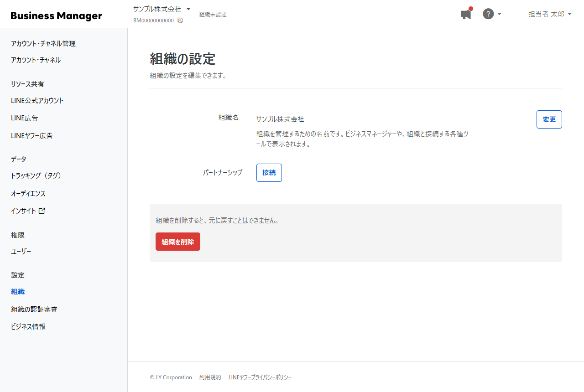The width and height of the screenshot is (584, 392).
Task: Click the BM00000000000 ID text
Action: pyautogui.click(x=153, y=21)
